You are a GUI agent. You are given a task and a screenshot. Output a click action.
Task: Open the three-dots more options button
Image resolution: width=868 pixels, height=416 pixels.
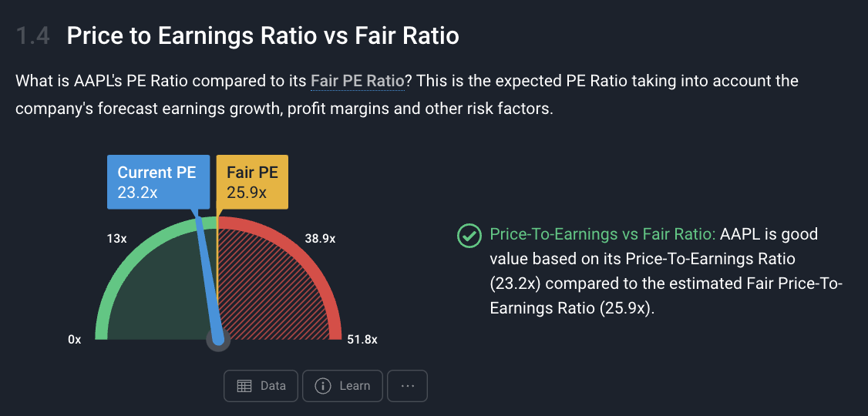coord(408,386)
